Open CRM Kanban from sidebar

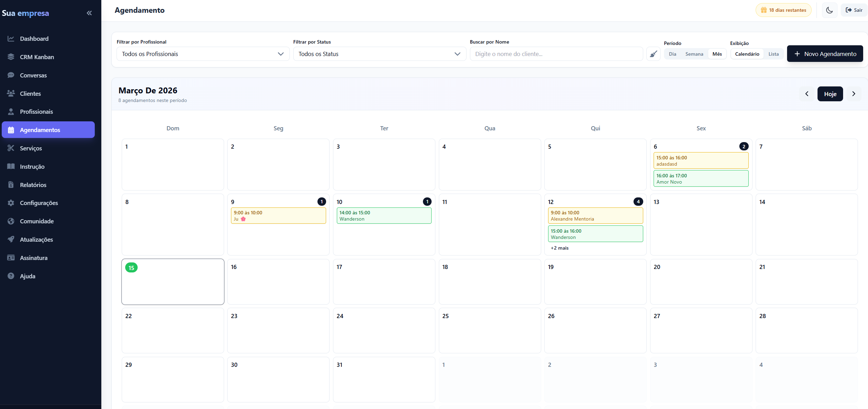(x=37, y=57)
